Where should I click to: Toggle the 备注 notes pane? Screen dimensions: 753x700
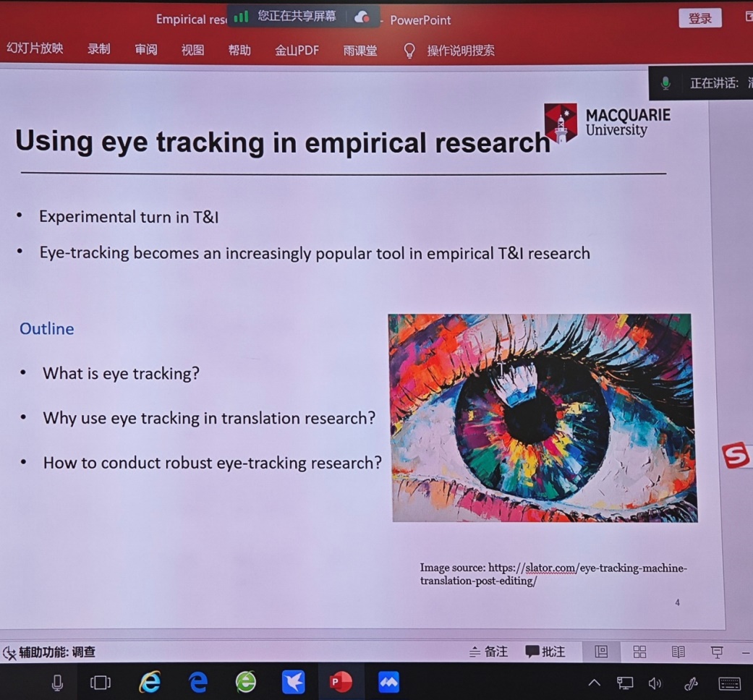coord(488,652)
